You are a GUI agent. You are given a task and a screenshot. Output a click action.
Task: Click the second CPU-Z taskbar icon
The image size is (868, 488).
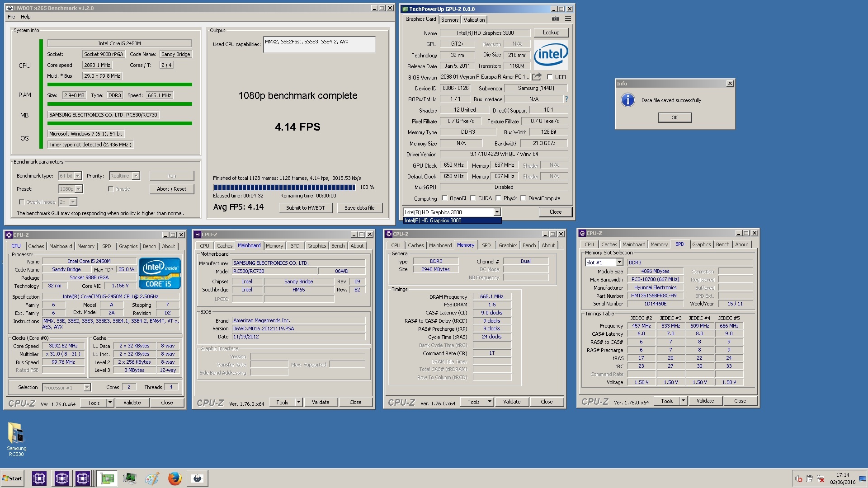click(61, 478)
